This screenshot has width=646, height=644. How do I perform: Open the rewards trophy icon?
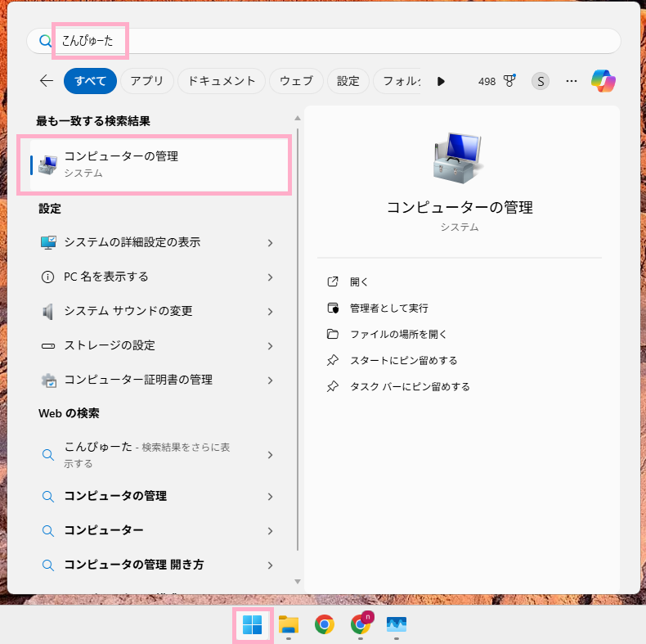[x=509, y=81]
